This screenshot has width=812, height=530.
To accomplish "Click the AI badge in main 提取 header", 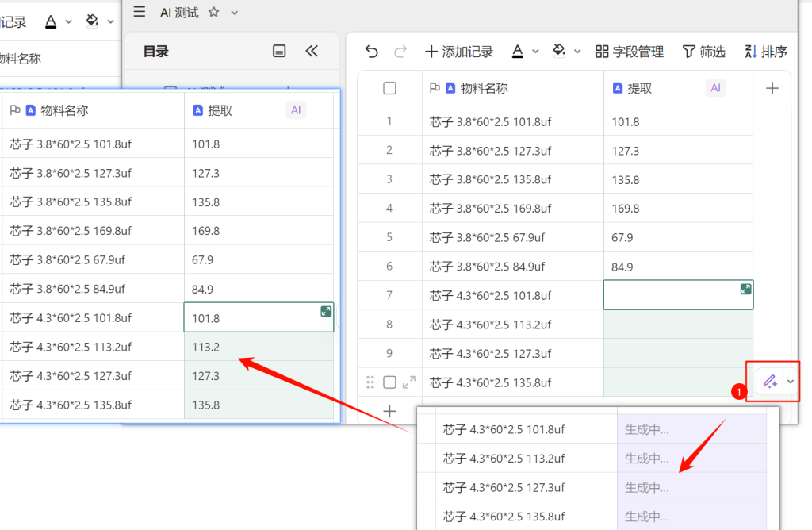I will coord(716,88).
